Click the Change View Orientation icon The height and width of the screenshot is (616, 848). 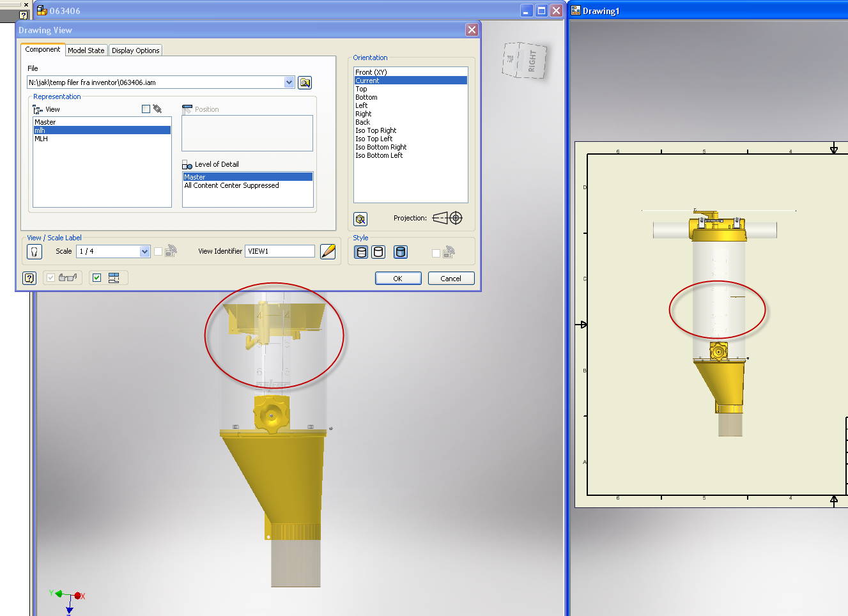360,219
